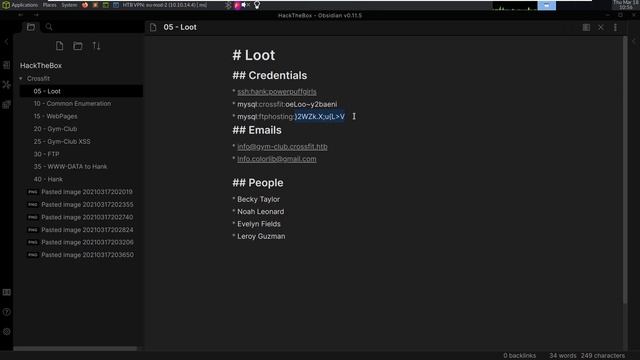Open Pasted image 20210317202019
640x360 pixels.
coord(81,192)
